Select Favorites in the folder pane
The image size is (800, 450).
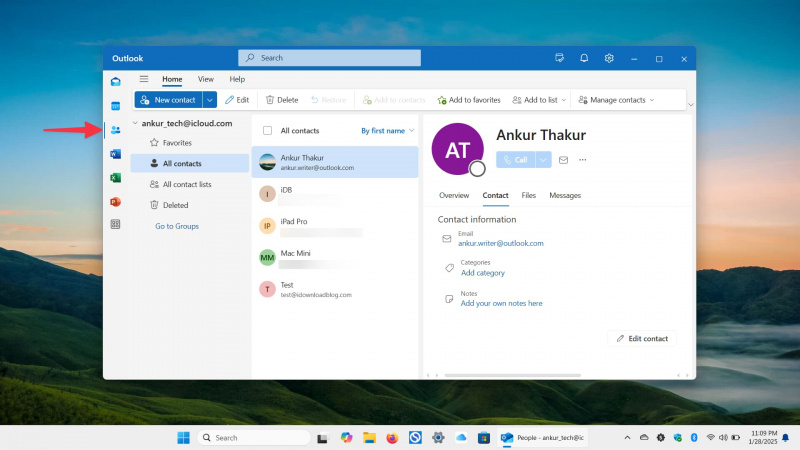pyautogui.click(x=190, y=143)
